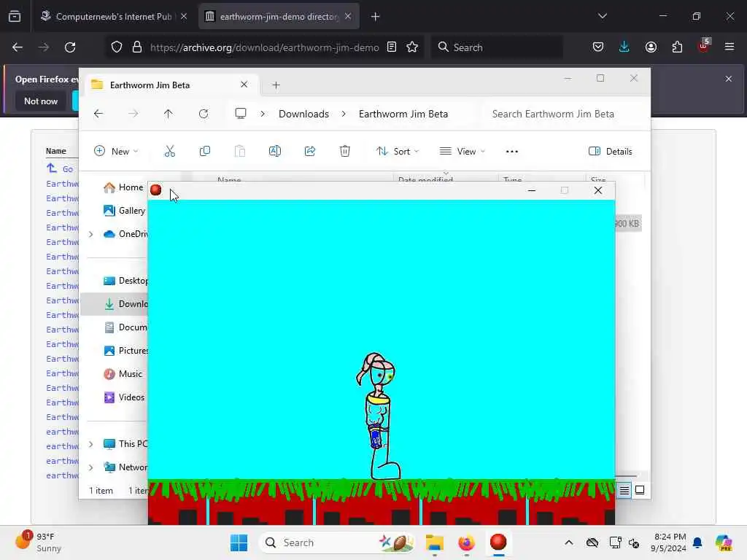Add a new File Explorer tab
The height and width of the screenshot is (560, 747).
276,85
